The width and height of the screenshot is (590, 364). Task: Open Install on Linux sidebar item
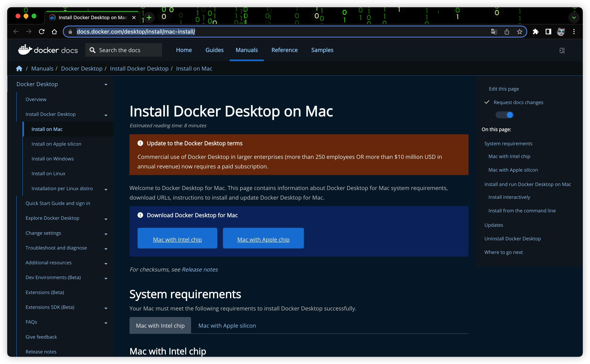pyautogui.click(x=48, y=173)
